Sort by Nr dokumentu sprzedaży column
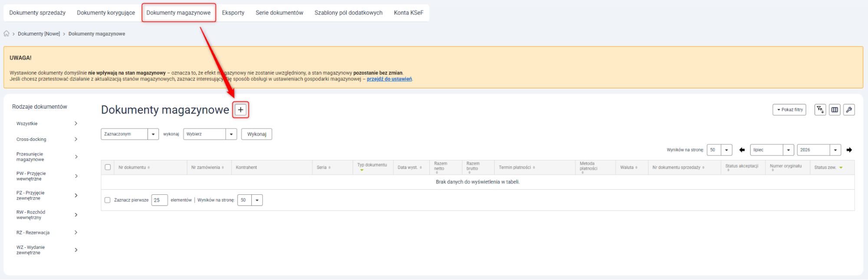Viewport: 868px width, 280px height. tap(678, 167)
